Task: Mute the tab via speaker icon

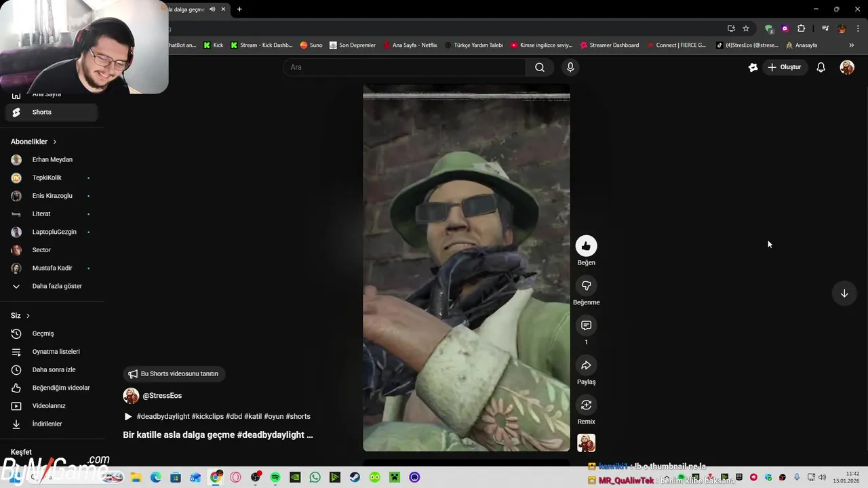Action: coord(212,9)
